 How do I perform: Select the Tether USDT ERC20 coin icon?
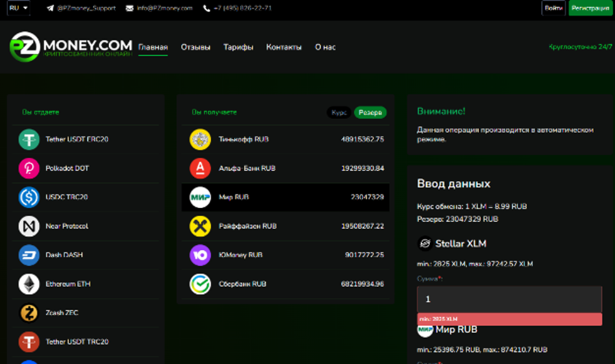tap(29, 139)
